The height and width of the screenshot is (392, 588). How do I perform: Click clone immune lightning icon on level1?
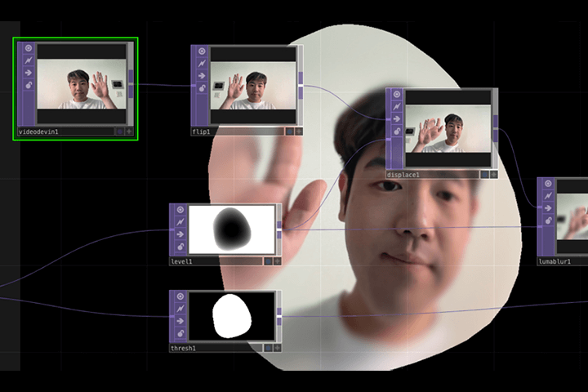179,222
